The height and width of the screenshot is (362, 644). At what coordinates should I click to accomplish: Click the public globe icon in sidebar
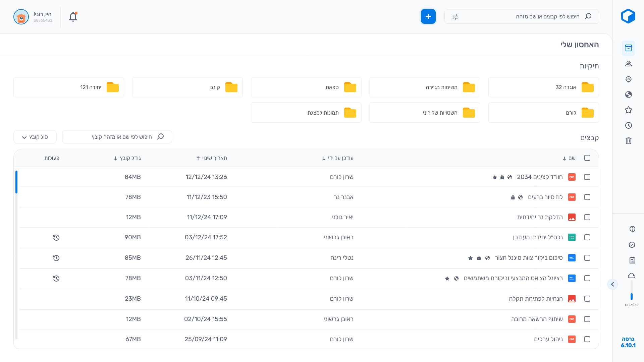[629, 95]
